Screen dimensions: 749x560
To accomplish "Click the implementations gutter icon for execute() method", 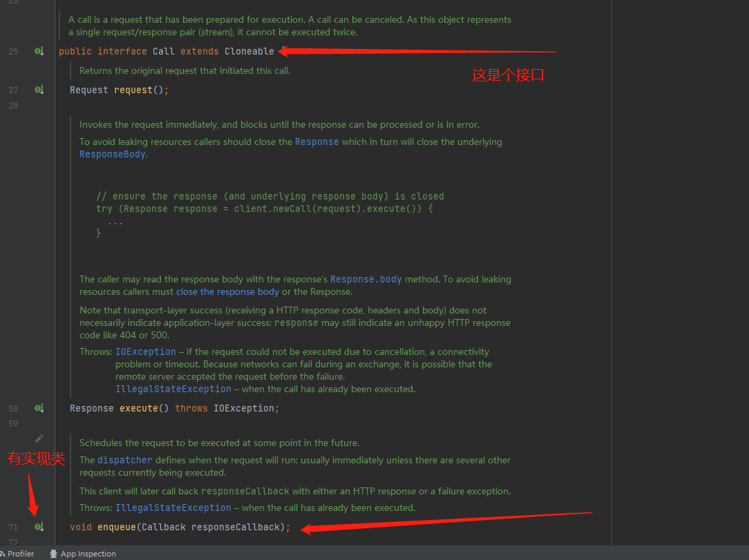I will pyautogui.click(x=39, y=408).
